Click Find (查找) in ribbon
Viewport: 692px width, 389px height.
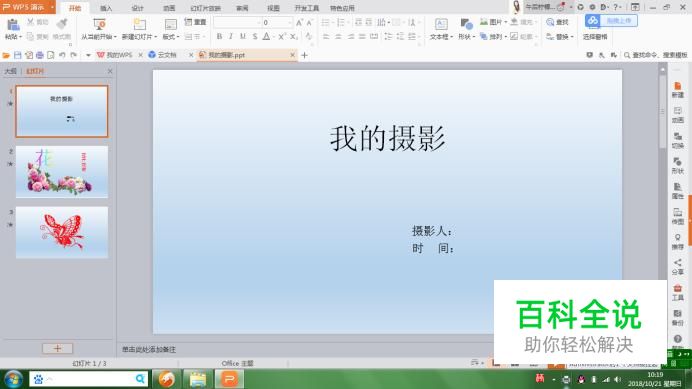pos(557,22)
